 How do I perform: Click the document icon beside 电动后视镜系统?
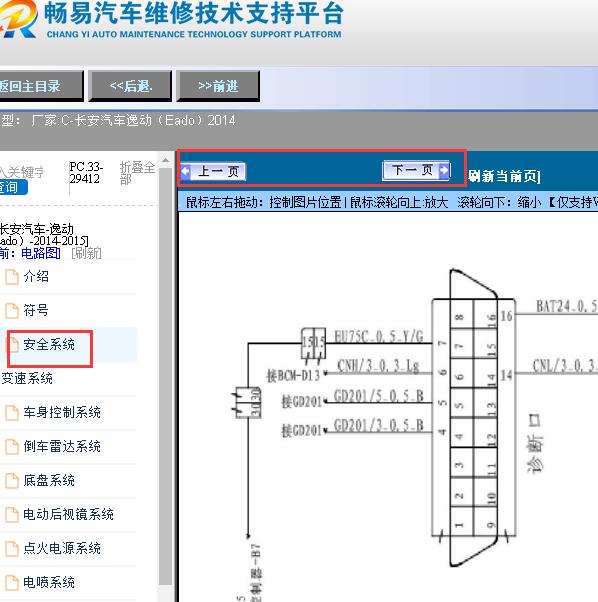pyautogui.click(x=12, y=514)
